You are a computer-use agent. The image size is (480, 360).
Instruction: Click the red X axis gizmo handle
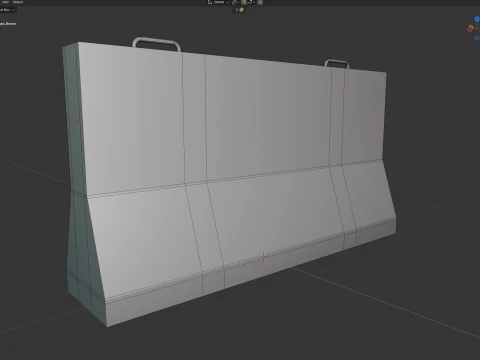click(470, 30)
